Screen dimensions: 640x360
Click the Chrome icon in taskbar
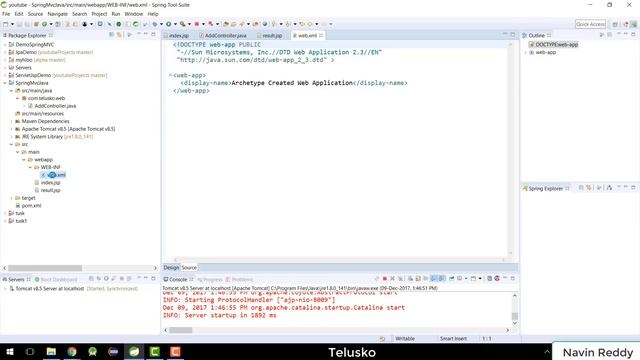click(72, 351)
